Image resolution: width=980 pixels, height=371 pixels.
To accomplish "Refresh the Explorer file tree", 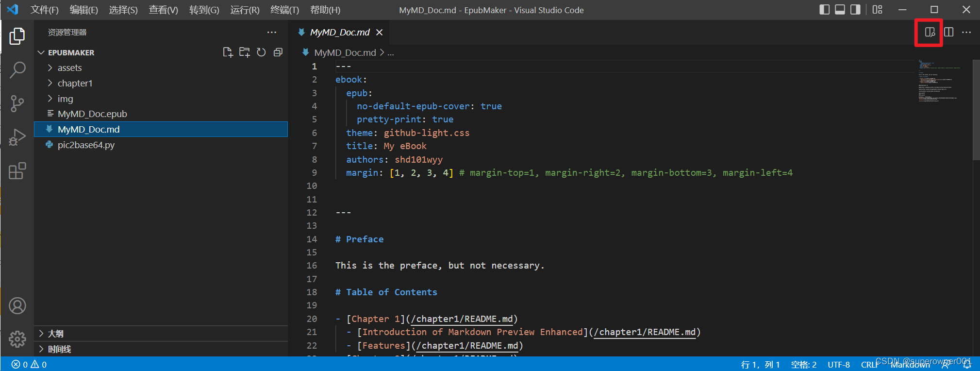I will pos(261,52).
